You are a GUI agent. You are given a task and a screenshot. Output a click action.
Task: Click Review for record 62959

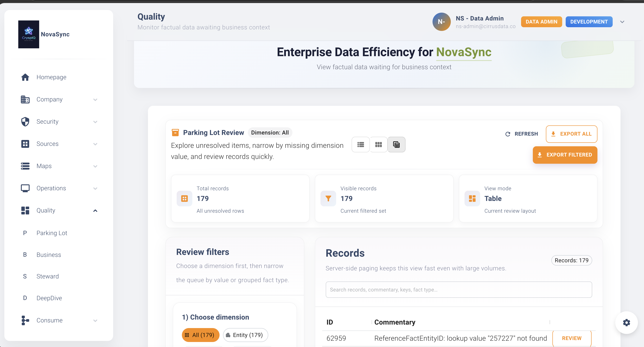point(572,339)
